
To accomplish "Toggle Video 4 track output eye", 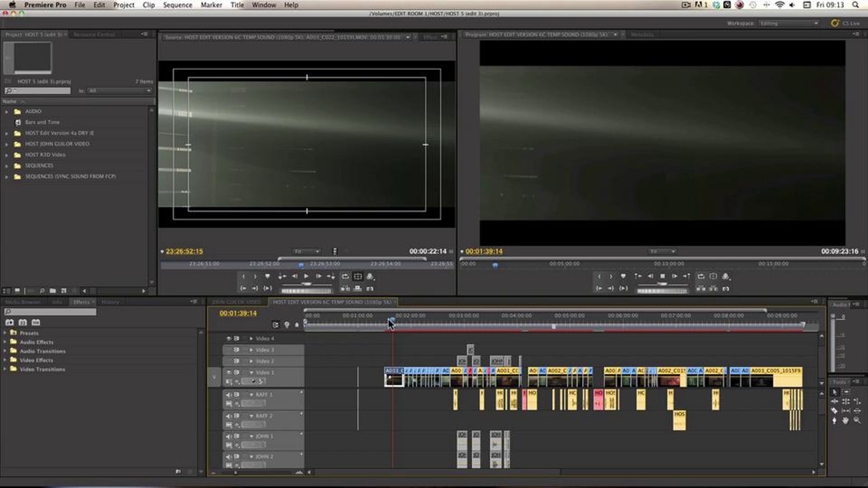I will (229, 339).
